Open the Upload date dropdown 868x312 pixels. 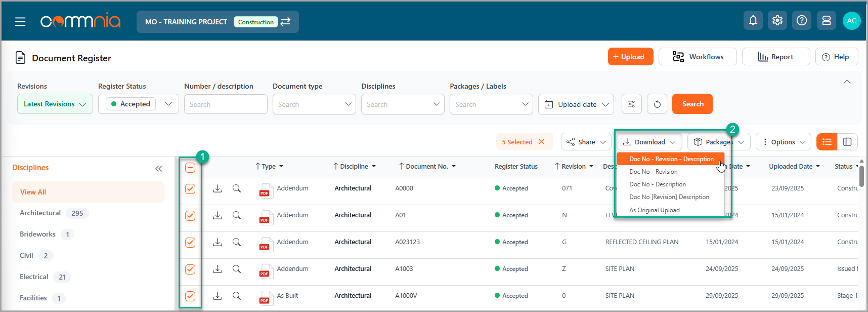(x=576, y=104)
